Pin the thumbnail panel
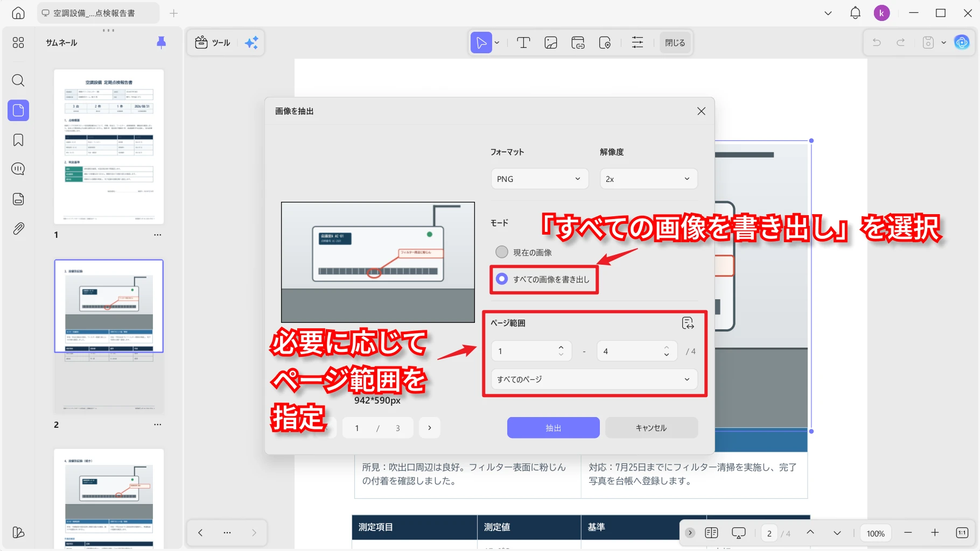The height and width of the screenshot is (551, 980). pos(161,43)
